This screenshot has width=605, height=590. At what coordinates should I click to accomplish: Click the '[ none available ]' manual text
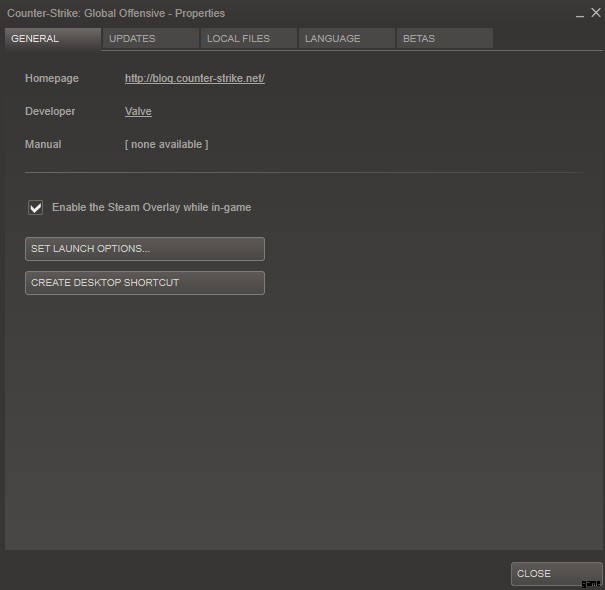[x=166, y=144]
